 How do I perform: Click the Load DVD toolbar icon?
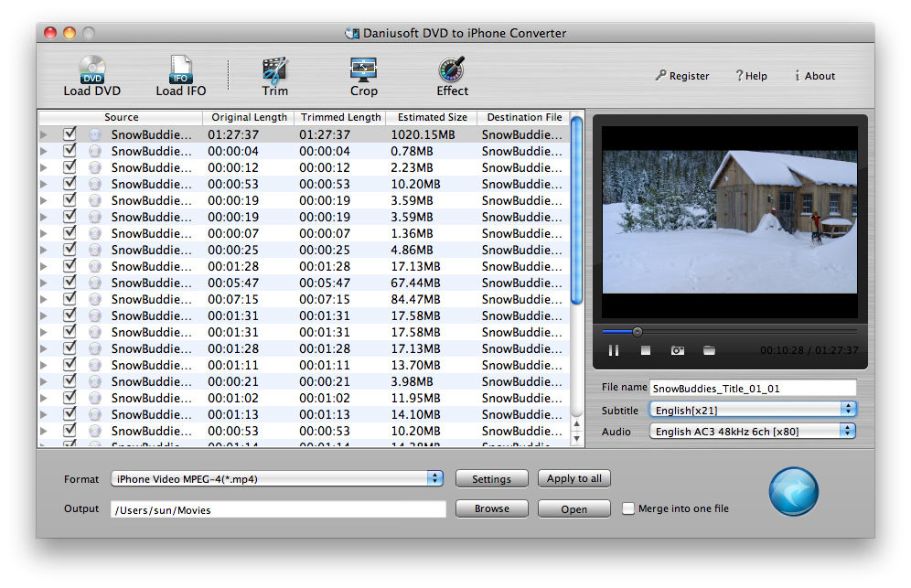click(x=91, y=76)
